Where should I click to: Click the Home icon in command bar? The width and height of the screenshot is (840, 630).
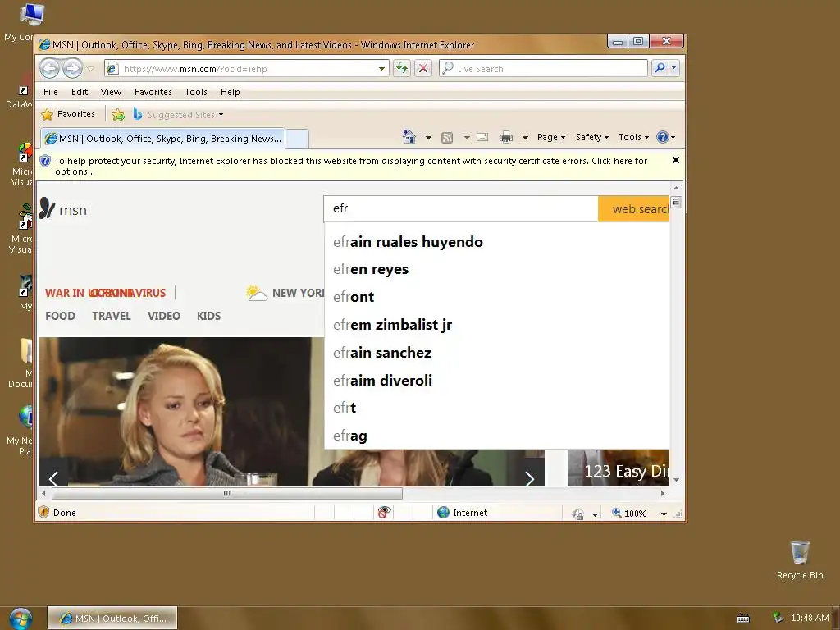(409, 137)
